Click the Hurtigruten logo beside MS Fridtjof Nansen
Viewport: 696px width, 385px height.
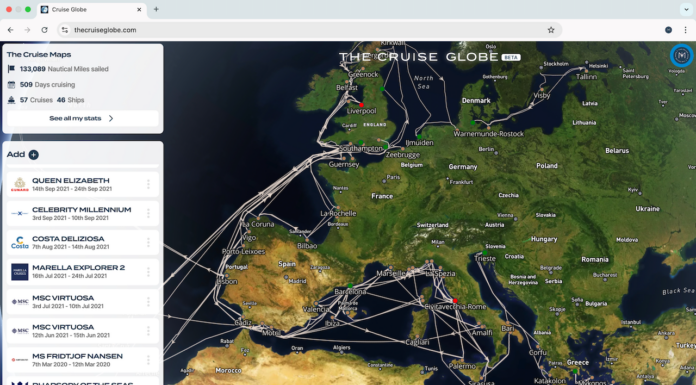point(20,360)
